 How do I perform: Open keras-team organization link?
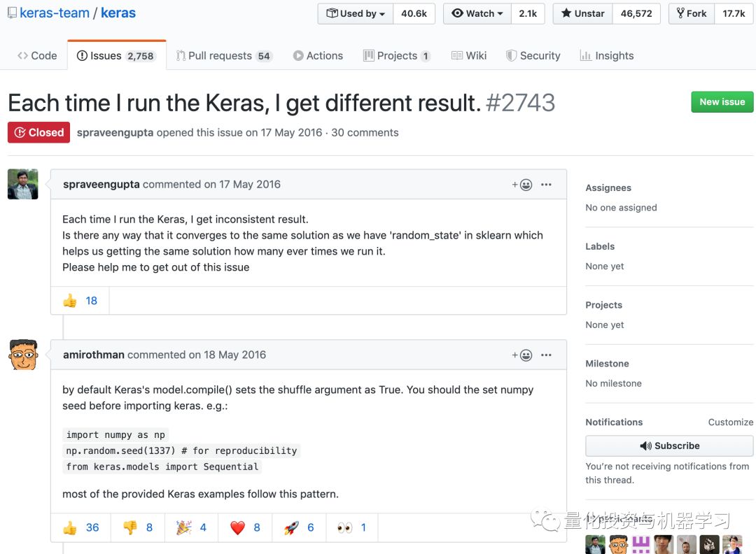(x=55, y=13)
